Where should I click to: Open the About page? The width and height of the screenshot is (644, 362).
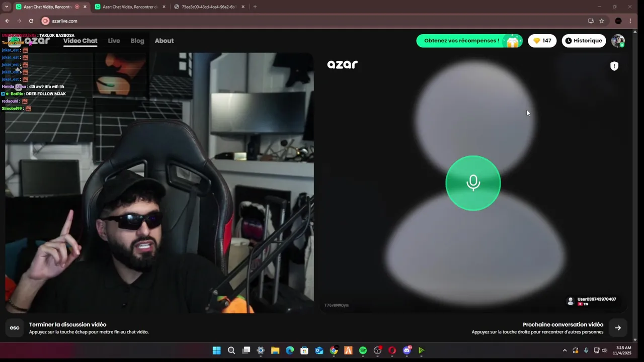pos(164,41)
